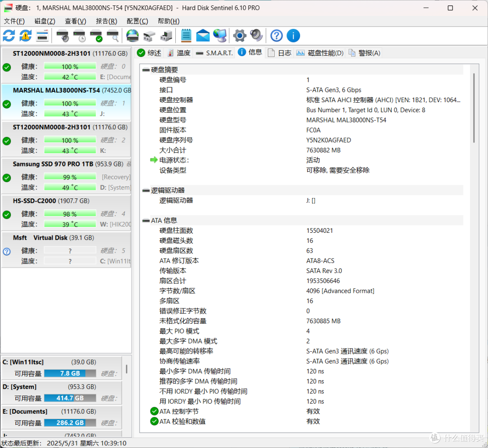Click the 4096 [Advanced Format] value
The image size is (488, 448).
point(340,291)
